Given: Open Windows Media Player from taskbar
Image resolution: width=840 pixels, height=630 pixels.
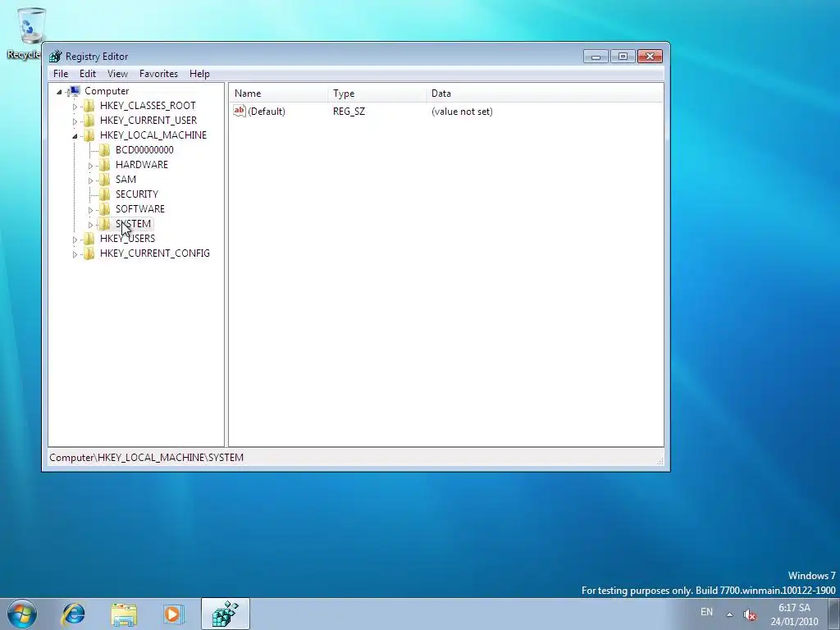Looking at the screenshot, I should (x=173, y=614).
